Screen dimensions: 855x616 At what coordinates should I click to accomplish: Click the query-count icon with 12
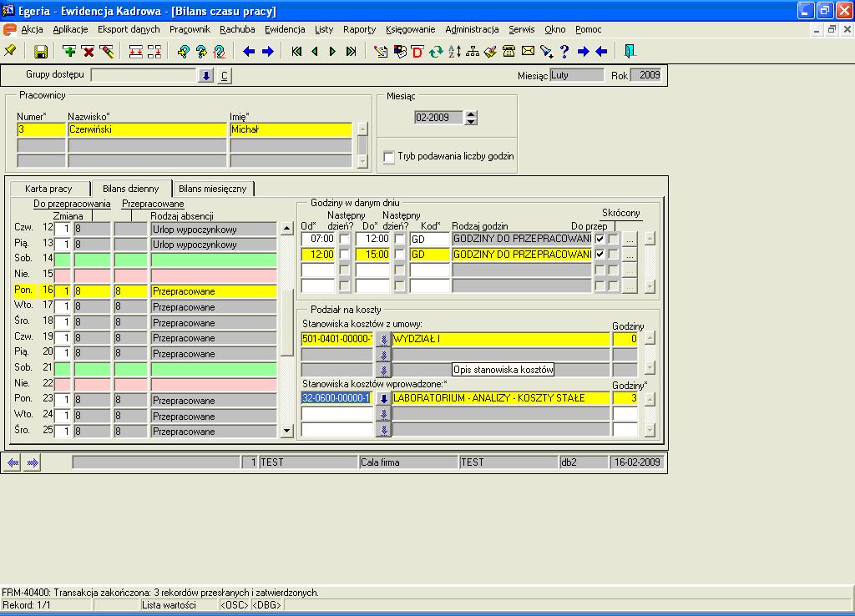tap(220, 52)
